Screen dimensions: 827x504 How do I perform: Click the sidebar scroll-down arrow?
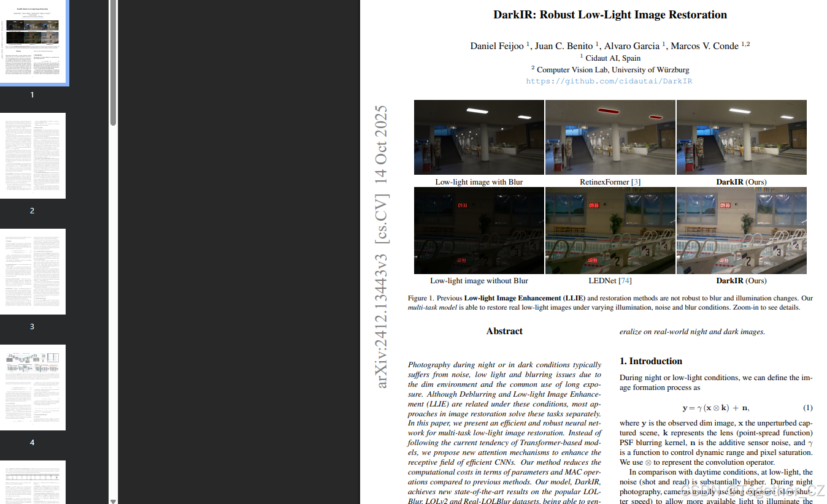(113, 500)
